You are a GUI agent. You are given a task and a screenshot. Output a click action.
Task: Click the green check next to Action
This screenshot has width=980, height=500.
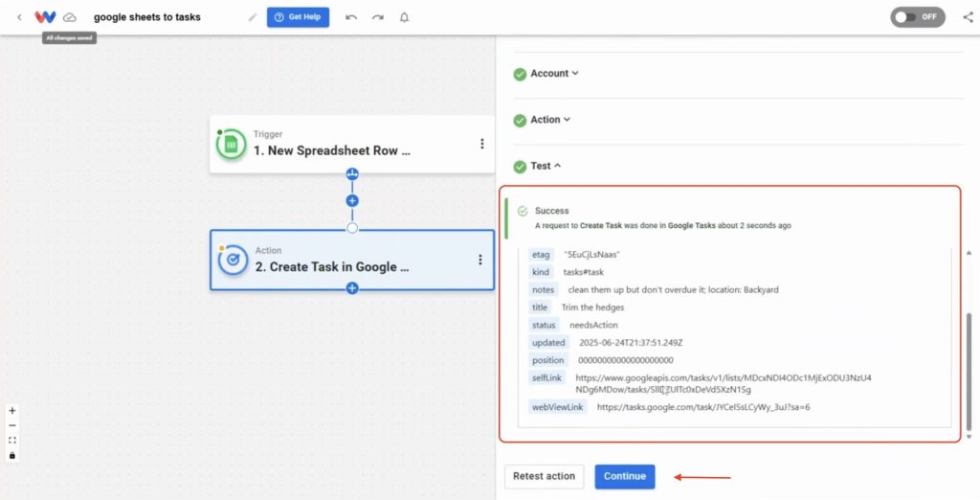[520, 121]
